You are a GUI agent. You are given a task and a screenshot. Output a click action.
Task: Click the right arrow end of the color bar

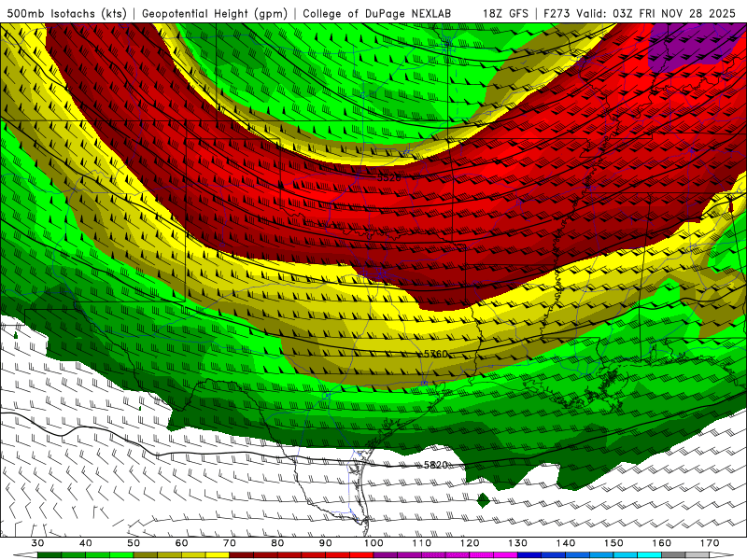coord(722,555)
